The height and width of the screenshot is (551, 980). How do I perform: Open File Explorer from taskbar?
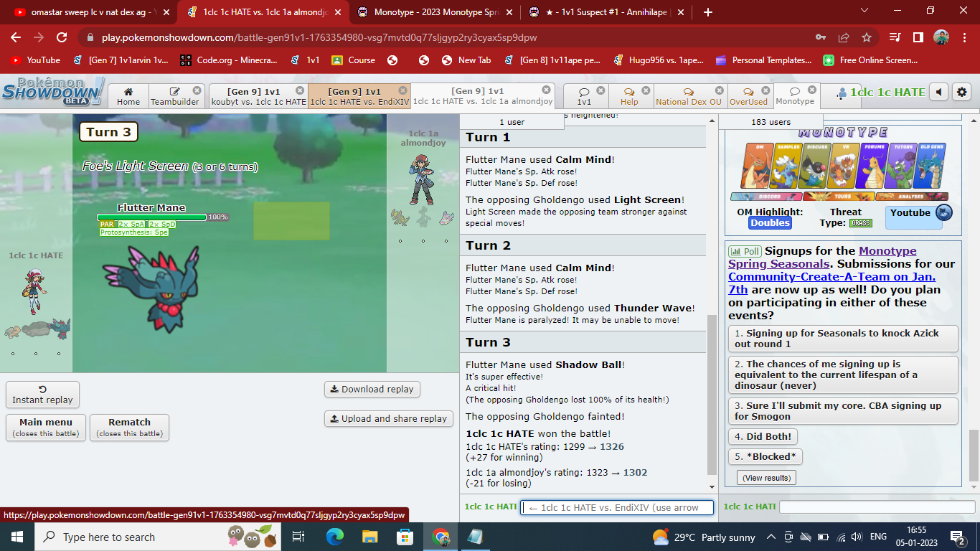[x=370, y=537]
